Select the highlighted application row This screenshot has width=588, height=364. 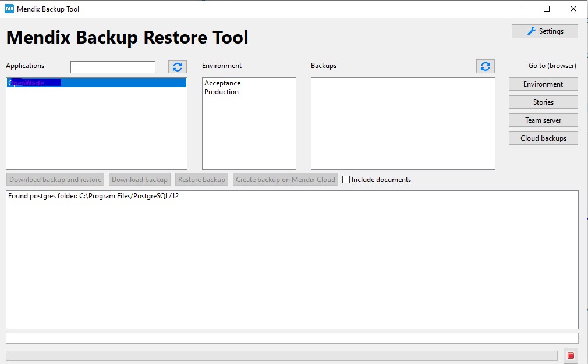97,83
